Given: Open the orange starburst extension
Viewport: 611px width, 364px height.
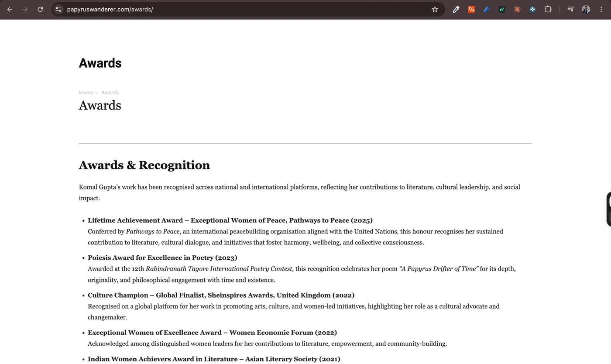Looking at the screenshot, I should click(x=517, y=9).
